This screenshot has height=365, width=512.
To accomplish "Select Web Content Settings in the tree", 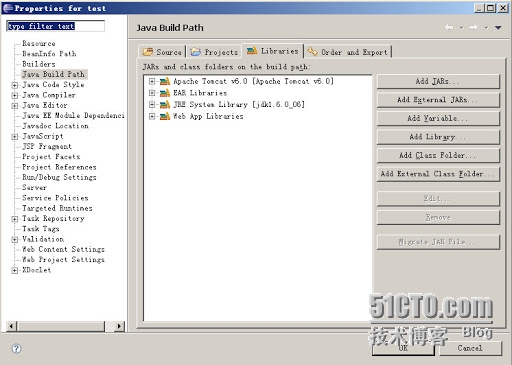I will coord(63,249).
